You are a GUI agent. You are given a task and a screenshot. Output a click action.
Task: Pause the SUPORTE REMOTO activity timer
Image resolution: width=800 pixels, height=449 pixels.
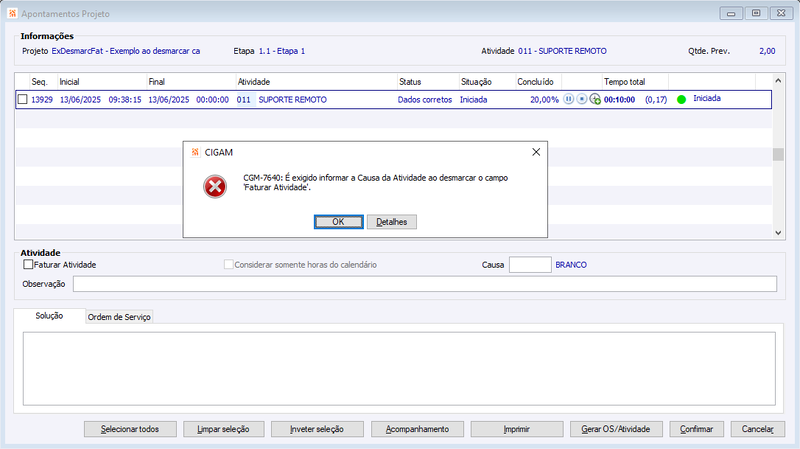[568, 99]
